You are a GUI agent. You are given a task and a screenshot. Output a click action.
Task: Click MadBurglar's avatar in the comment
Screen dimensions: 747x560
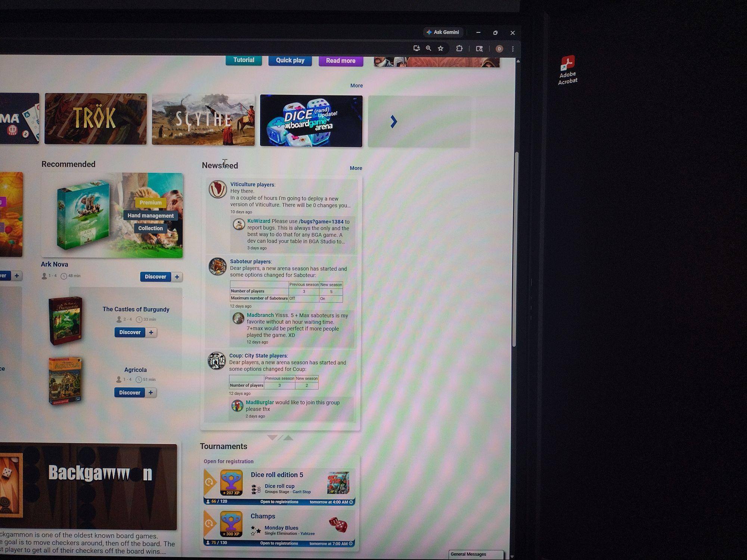click(237, 405)
